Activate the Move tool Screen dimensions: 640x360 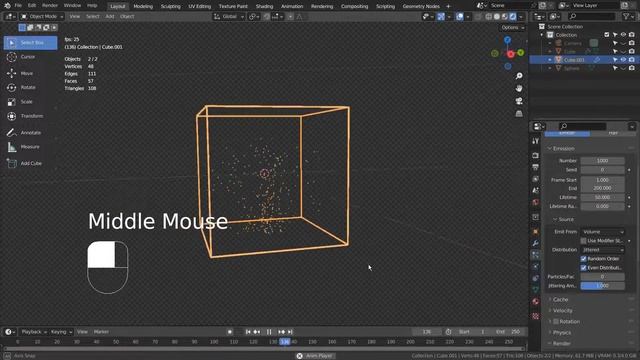click(30, 73)
